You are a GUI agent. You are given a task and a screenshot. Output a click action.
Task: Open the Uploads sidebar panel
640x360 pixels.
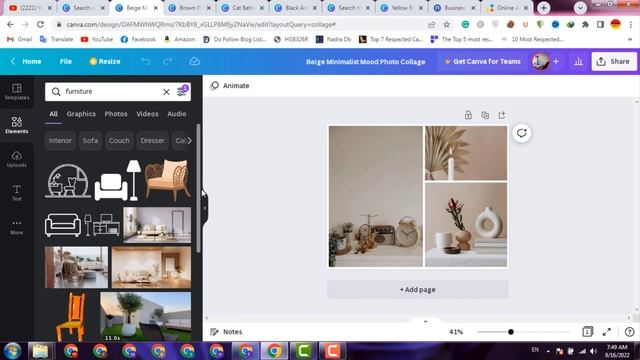17,159
